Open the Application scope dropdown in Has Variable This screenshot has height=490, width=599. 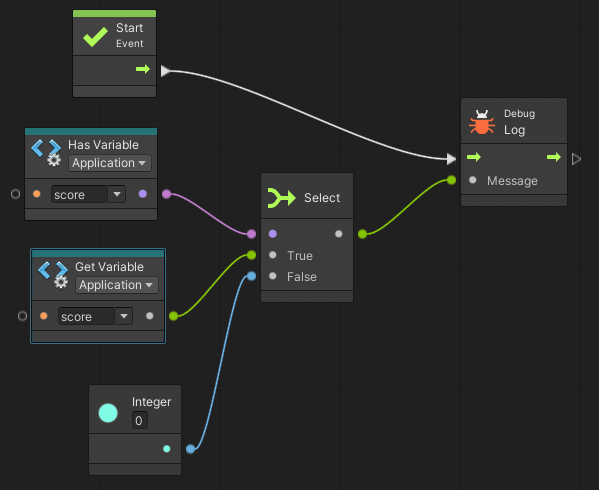tap(110, 163)
